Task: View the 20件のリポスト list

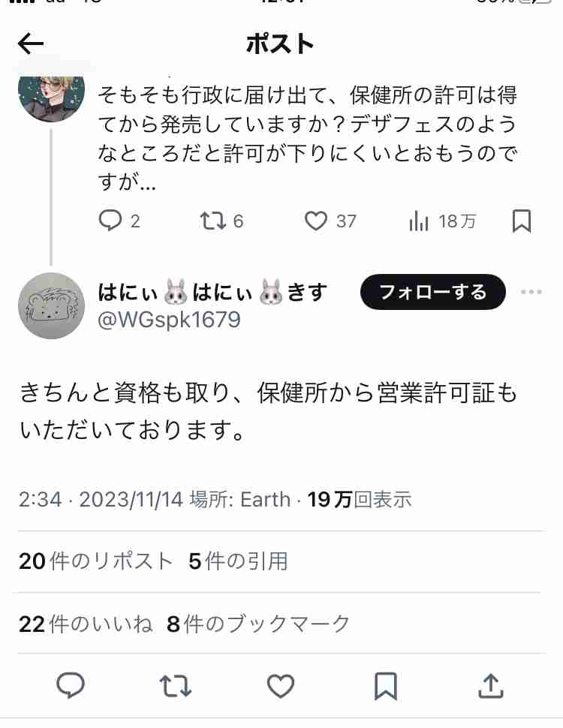Action: [x=95, y=561]
